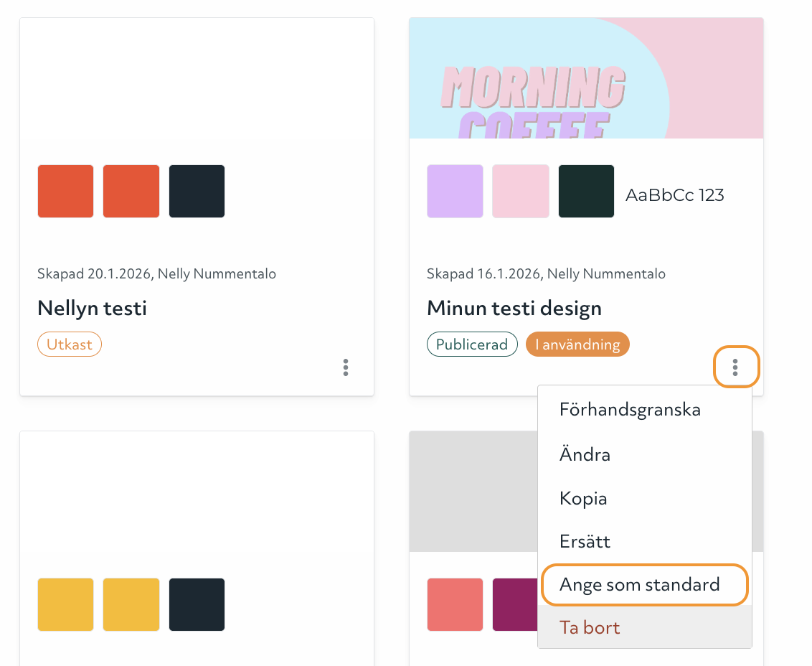812x666 pixels.
Task: Click the first yellow swatch in bottom-left card
Action: (x=65, y=604)
